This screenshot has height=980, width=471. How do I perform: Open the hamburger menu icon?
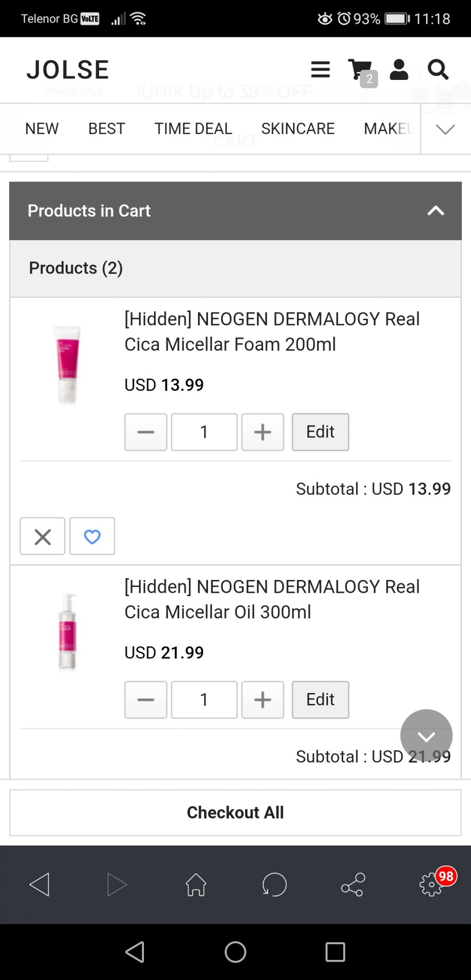click(x=320, y=69)
